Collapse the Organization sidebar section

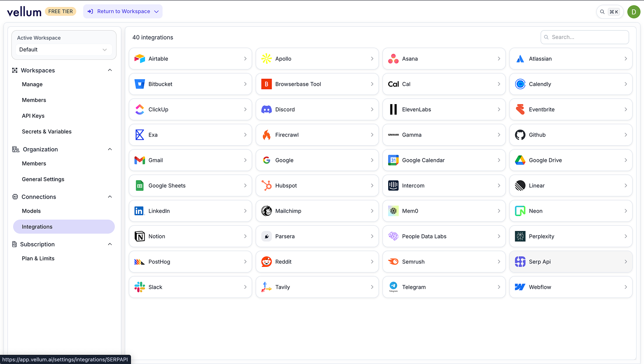(x=110, y=149)
